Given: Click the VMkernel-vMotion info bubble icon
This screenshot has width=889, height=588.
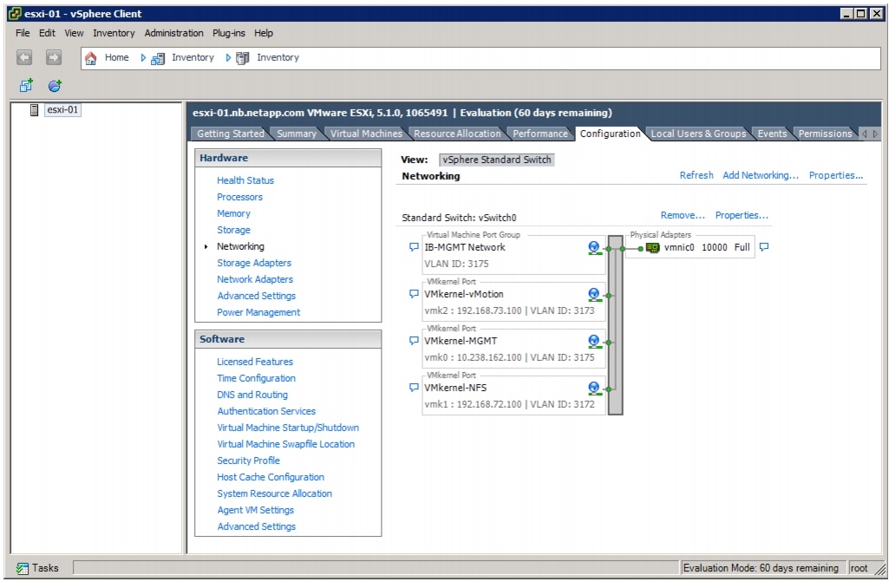Looking at the screenshot, I should (x=414, y=294).
